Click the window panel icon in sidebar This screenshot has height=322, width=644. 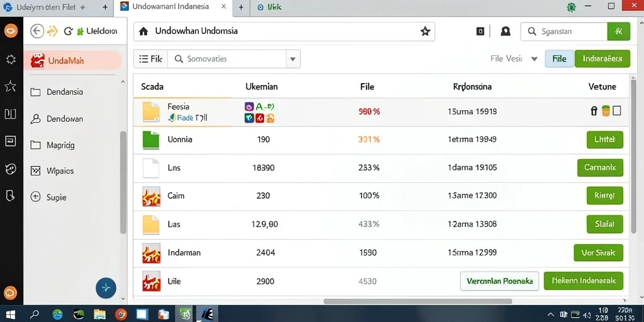(x=10, y=142)
